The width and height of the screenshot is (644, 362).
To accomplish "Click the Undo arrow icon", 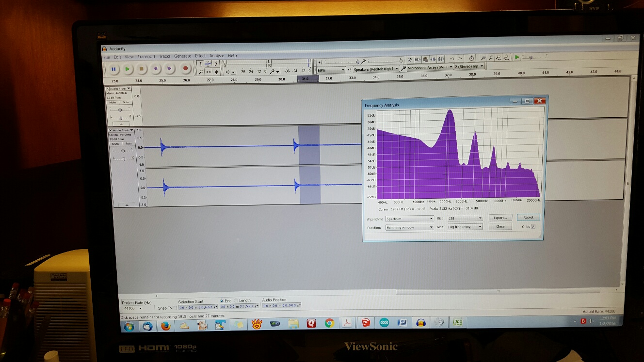I will coord(452,59).
